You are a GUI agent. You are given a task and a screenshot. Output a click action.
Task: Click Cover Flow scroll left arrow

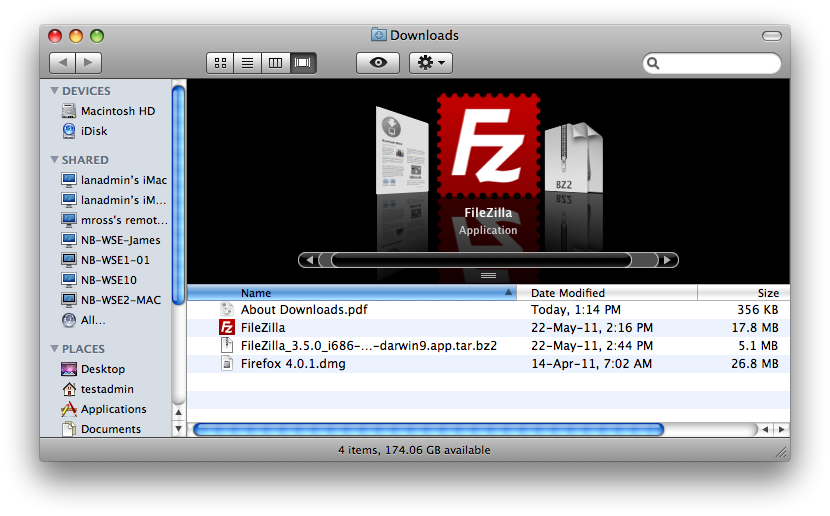pos(309,260)
